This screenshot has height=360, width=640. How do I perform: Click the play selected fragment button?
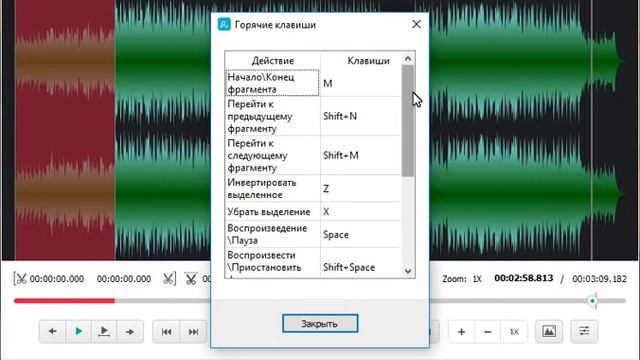click(104, 331)
